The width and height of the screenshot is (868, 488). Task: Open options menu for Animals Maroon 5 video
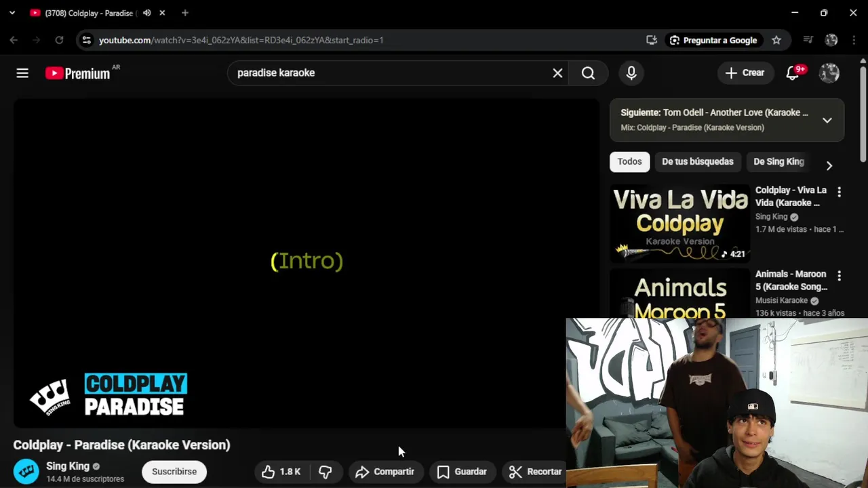point(839,276)
